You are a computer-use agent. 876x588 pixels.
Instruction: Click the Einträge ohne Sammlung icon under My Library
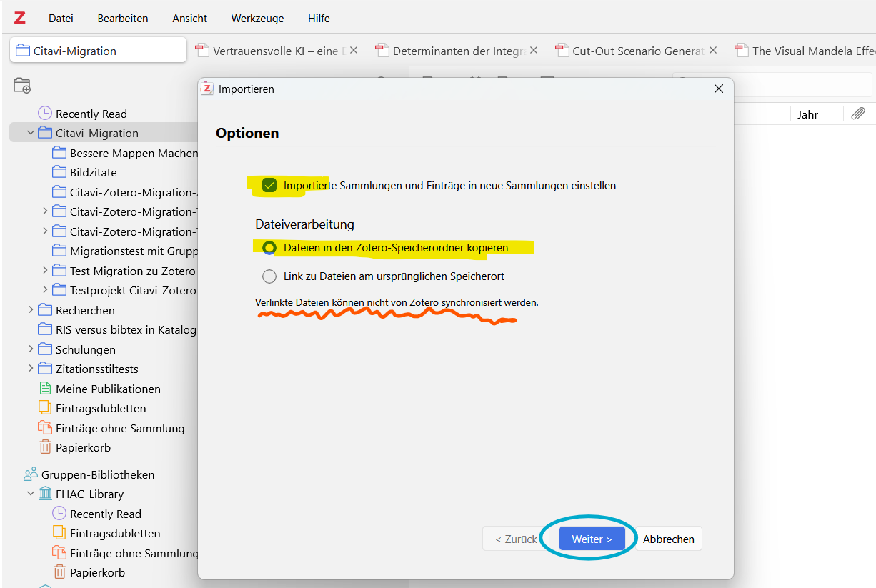pos(44,428)
